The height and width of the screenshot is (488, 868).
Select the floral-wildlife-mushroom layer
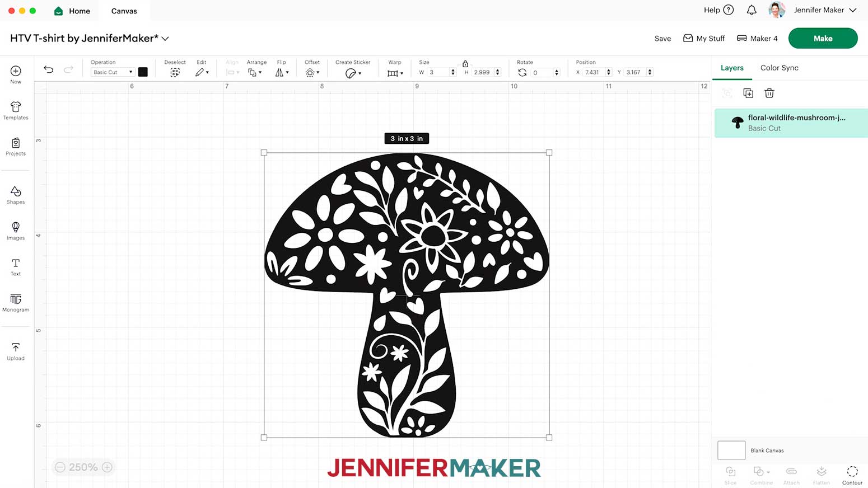tap(791, 123)
